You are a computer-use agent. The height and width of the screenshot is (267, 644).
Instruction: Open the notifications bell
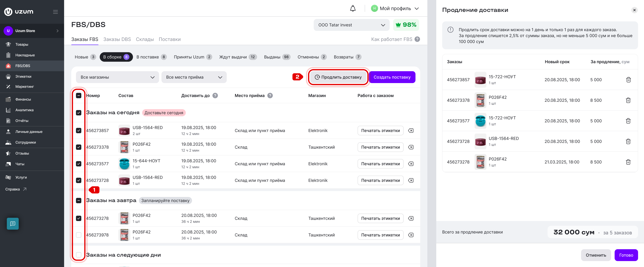352,9
